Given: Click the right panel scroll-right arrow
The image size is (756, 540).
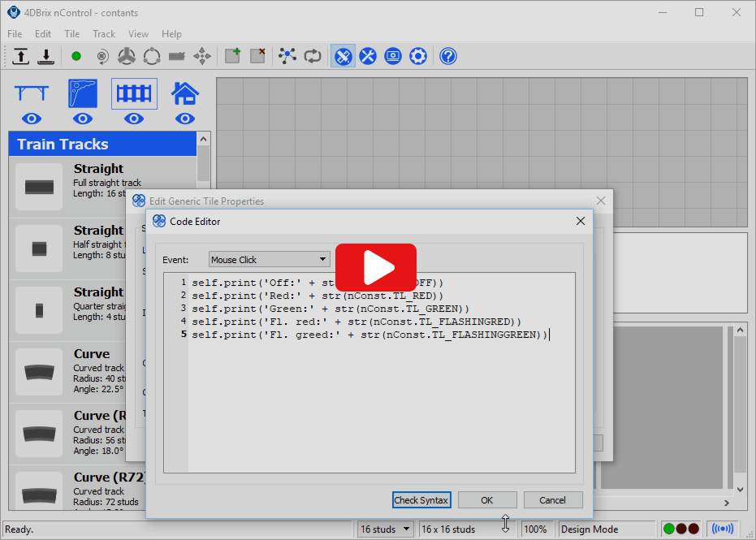Looking at the screenshot, I should click(727, 503).
